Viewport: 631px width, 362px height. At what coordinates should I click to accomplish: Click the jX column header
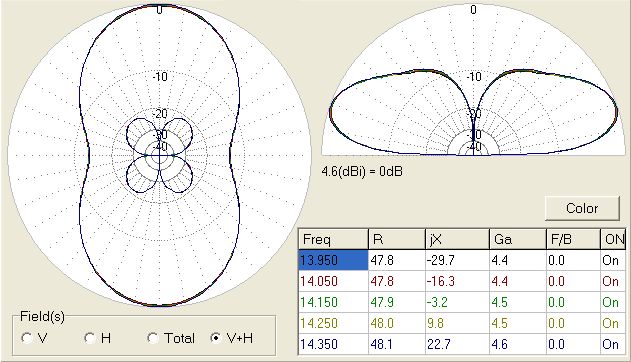[458, 239]
